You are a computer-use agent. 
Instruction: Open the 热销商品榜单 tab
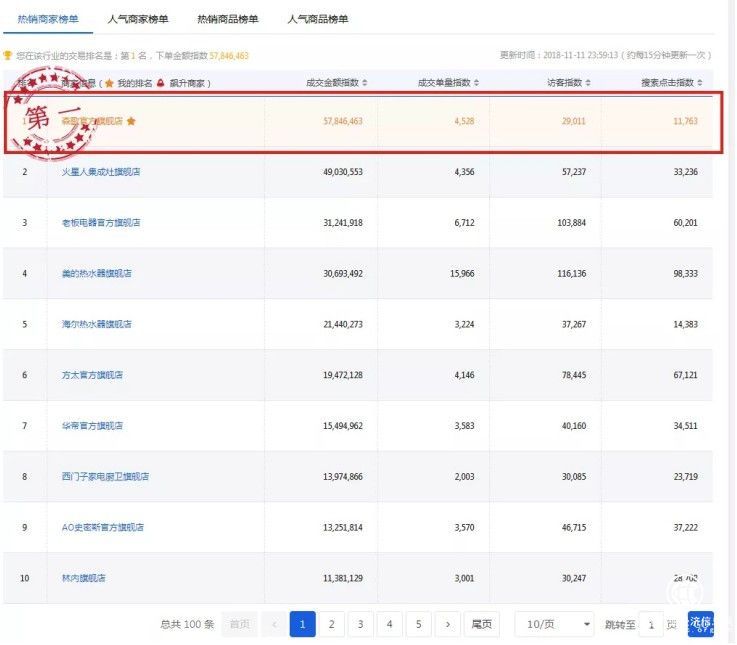click(x=228, y=19)
